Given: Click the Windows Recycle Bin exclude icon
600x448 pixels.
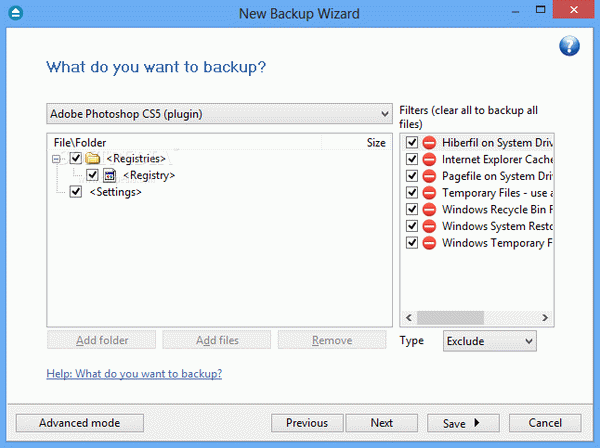Looking at the screenshot, I should [x=429, y=210].
